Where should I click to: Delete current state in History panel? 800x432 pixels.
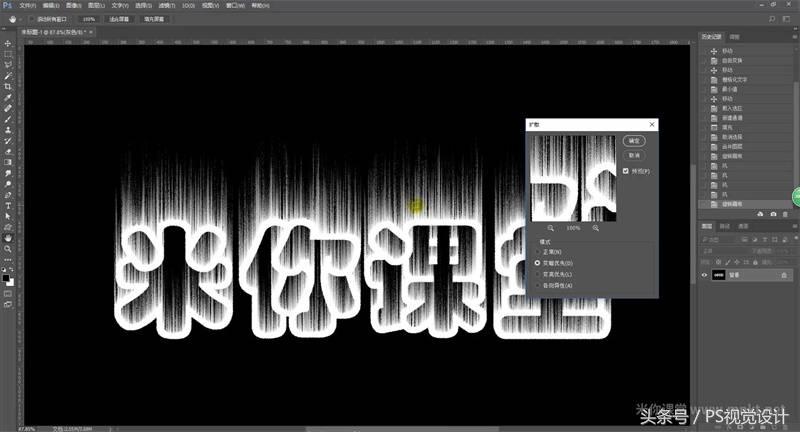pos(785,214)
